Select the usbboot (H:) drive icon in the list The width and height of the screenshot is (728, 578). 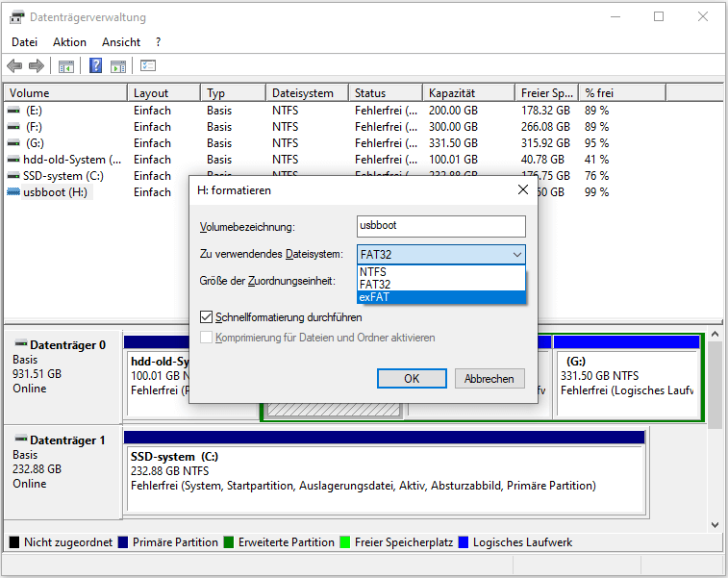[13, 192]
